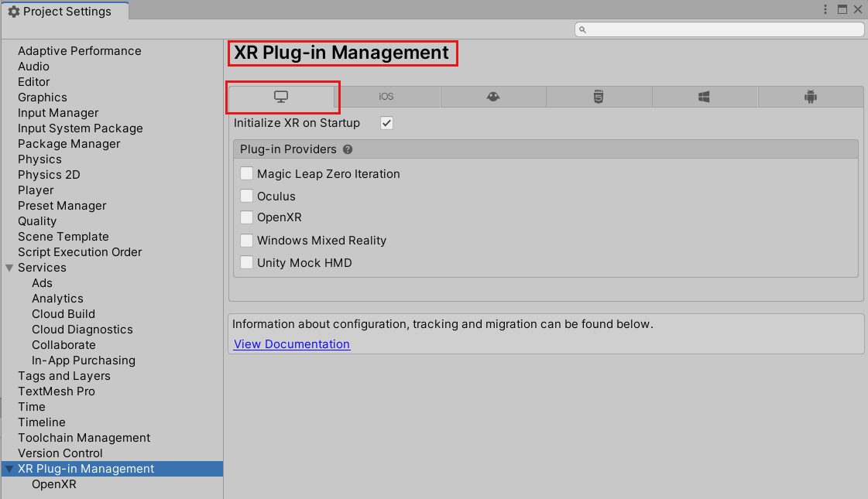Image resolution: width=868 pixels, height=499 pixels.
Task: Select the Standalone platform tab icon
Action: click(x=283, y=96)
